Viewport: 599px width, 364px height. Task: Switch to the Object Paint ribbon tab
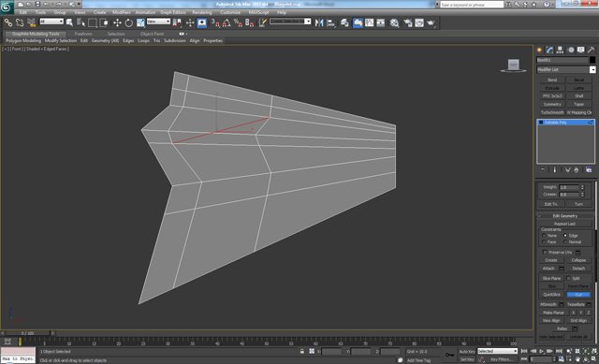(x=152, y=34)
